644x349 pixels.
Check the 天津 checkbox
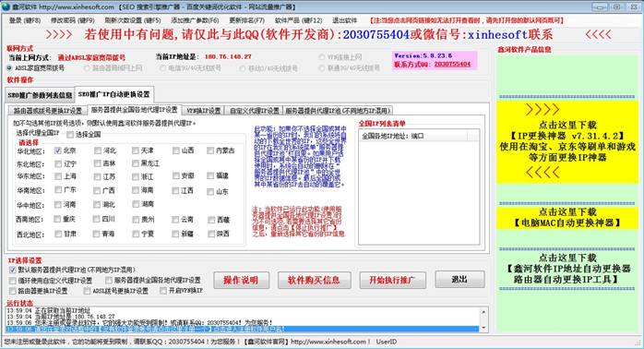pyautogui.click(x=136, y=150)
